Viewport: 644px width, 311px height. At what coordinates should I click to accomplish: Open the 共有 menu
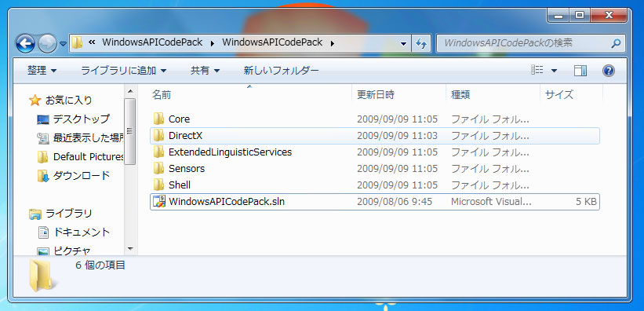click(x=205, y=71)
